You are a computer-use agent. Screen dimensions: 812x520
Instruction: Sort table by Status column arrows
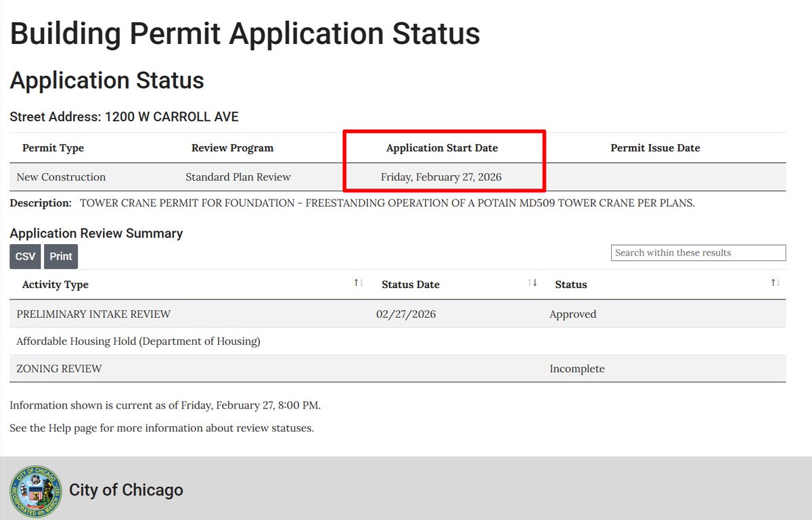pyautogui.click(x=775, y=283)
